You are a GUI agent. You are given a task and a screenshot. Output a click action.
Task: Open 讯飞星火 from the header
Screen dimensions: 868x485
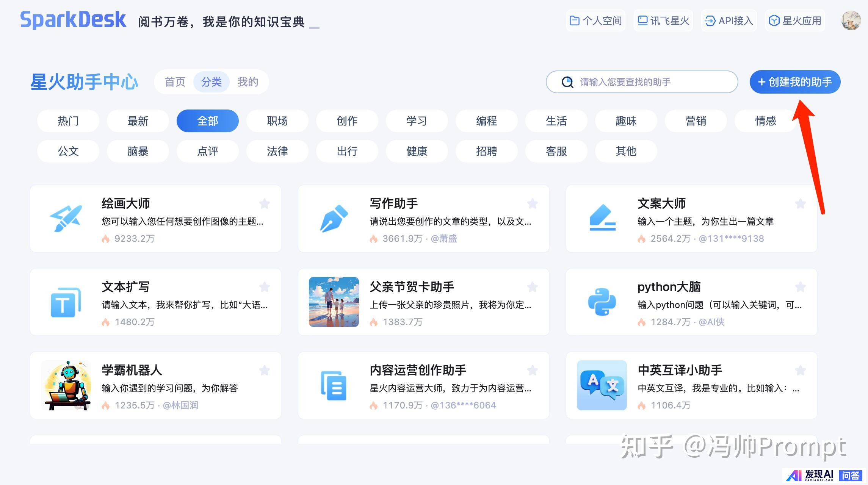(x=663, y=20)
